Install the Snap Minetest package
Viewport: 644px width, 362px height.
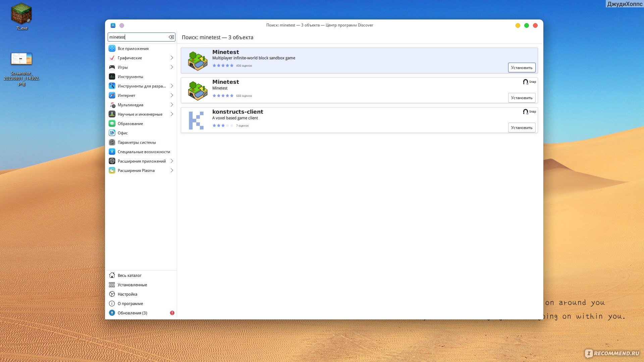[x=522, y=98]
